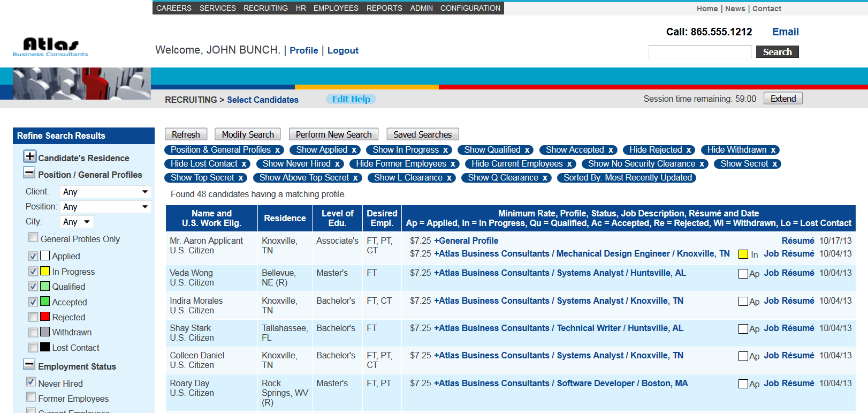The image size is (868, 413).
Task: Uncheck the Never Hired checkbox
Action: [x=31, y=382]
